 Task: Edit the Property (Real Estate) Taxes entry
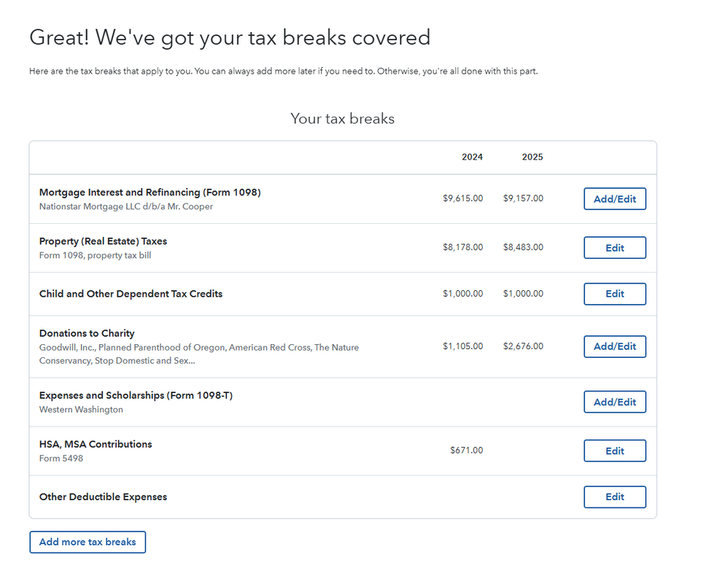[x=614, y=248]
